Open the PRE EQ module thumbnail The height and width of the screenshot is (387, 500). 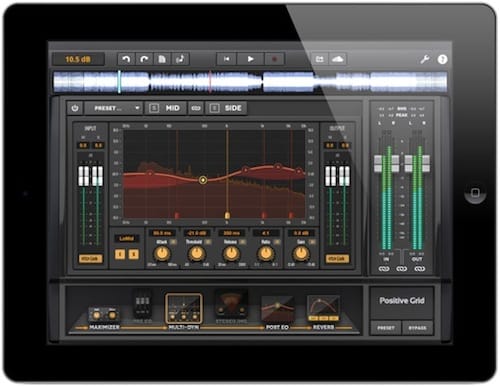143,306
